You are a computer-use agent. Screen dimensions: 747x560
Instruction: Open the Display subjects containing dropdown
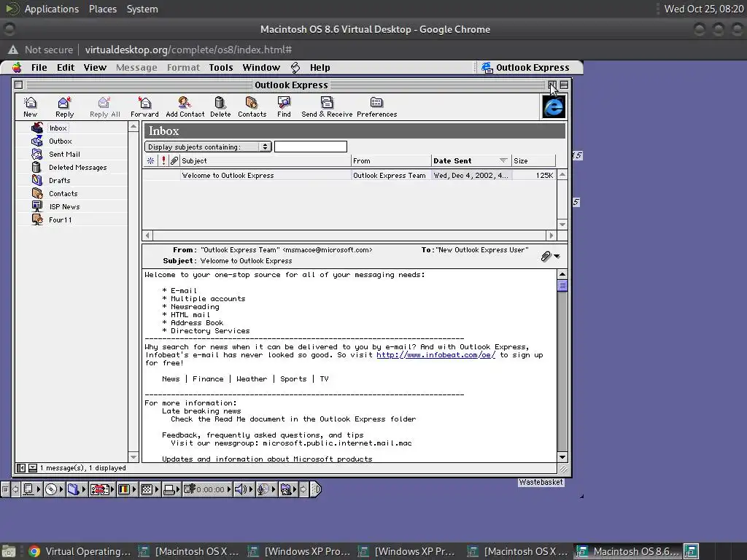point(208,147)
